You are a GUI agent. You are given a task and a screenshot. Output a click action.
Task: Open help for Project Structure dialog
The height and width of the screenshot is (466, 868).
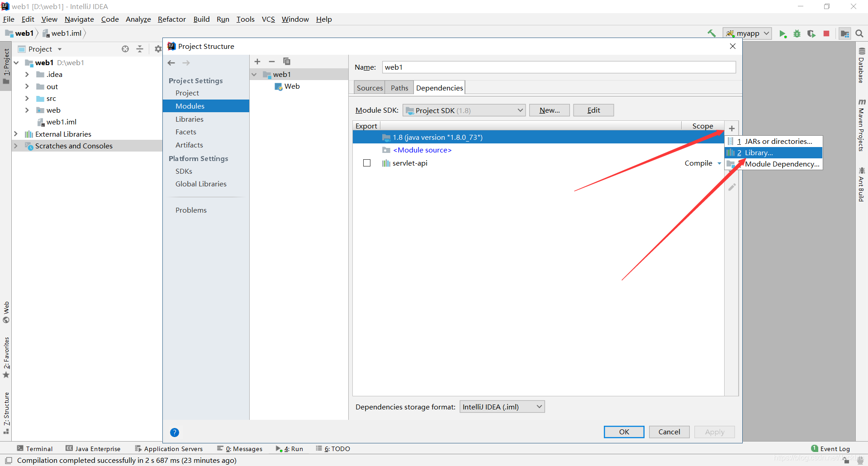point(175,433)
